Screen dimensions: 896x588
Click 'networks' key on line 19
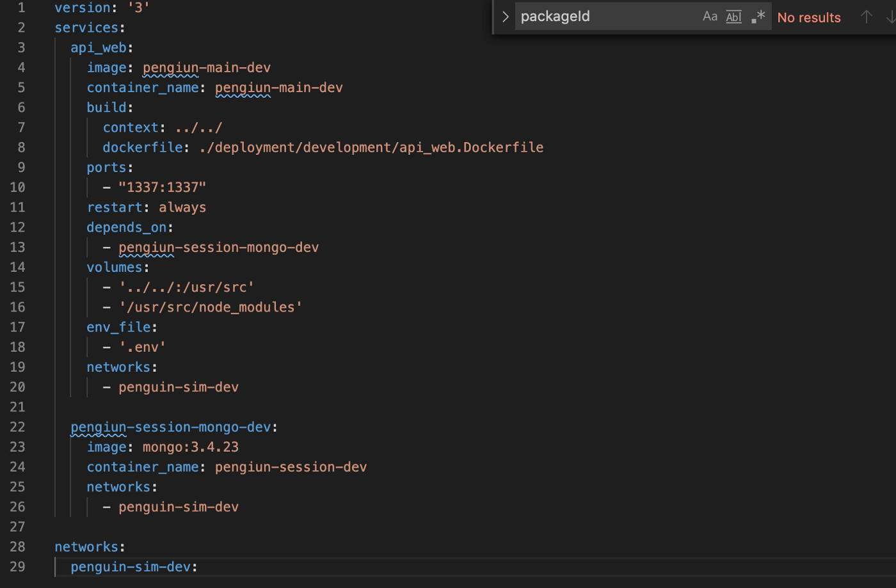point(118,367)
